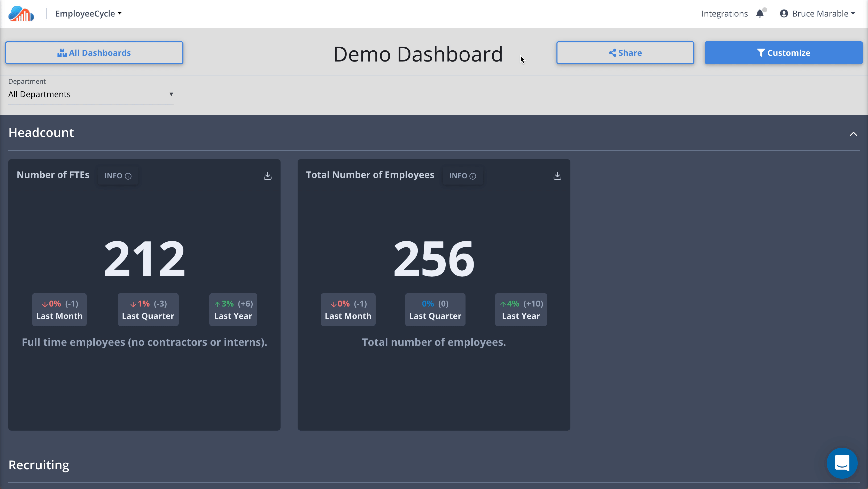Open the chat support bubble
Viewport: 868px width, 489px height.
click(x=842, y=463)
